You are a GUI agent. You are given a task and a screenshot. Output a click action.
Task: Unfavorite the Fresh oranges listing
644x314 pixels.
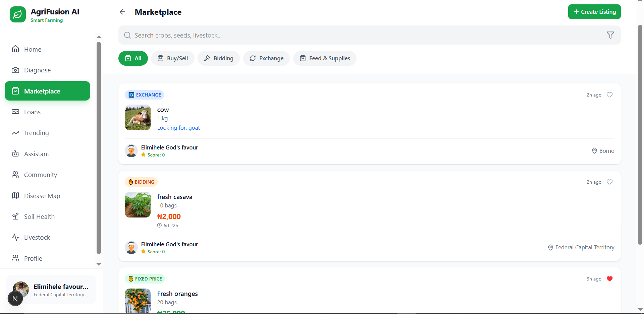pyautogui.click(x=609, y=279)
